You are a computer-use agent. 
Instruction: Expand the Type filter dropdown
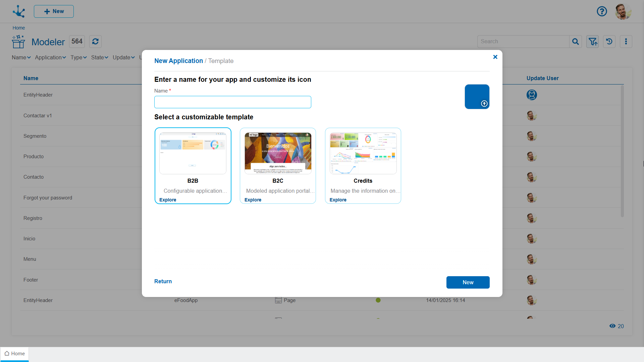point(78,58)
